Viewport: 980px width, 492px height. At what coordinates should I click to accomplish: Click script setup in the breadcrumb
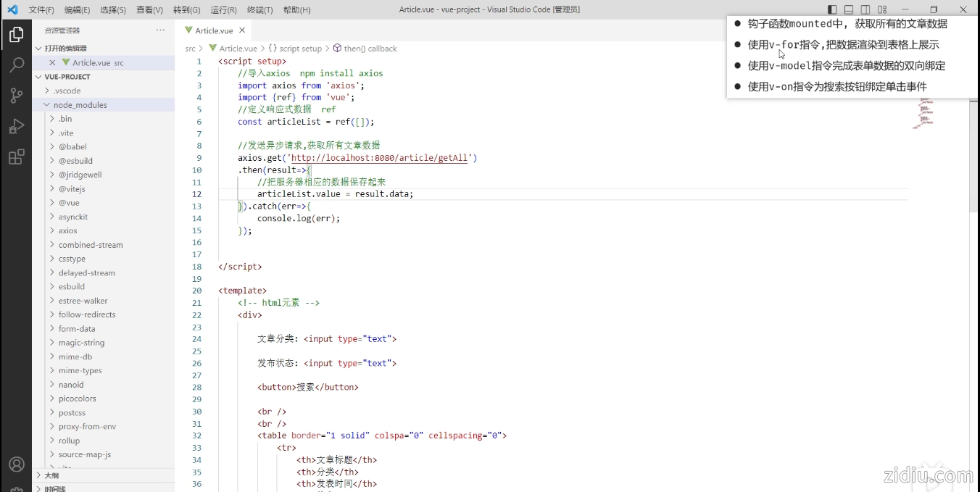[x=300, y=49]
